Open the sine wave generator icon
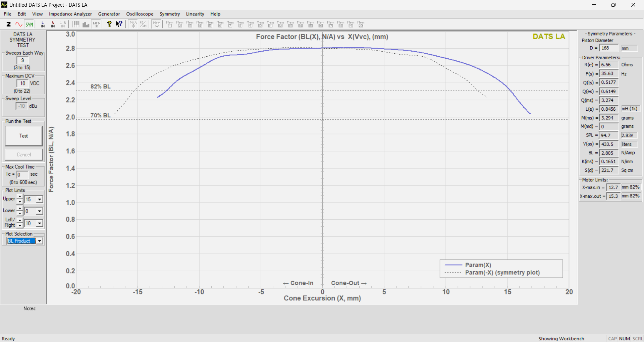Screen dimensions: 644x342 pyautogui.click(x=19, y=24)
